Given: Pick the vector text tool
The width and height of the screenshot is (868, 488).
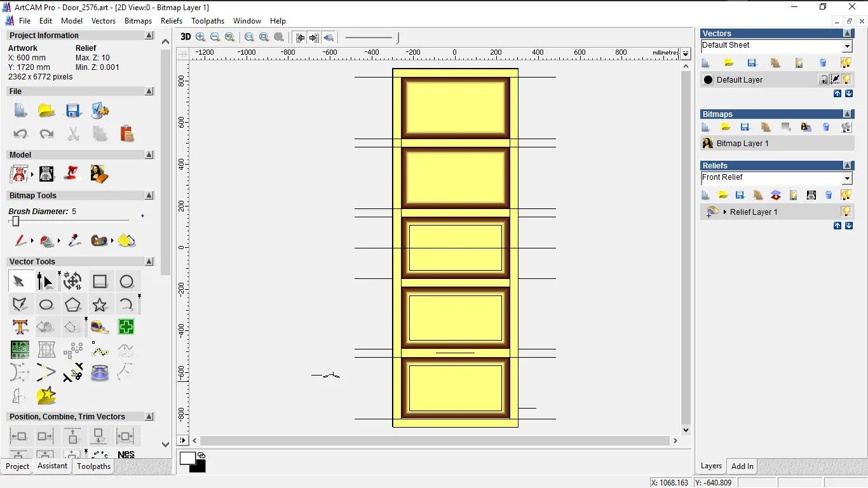Looking at the screenshot, I should click(20, 327).
